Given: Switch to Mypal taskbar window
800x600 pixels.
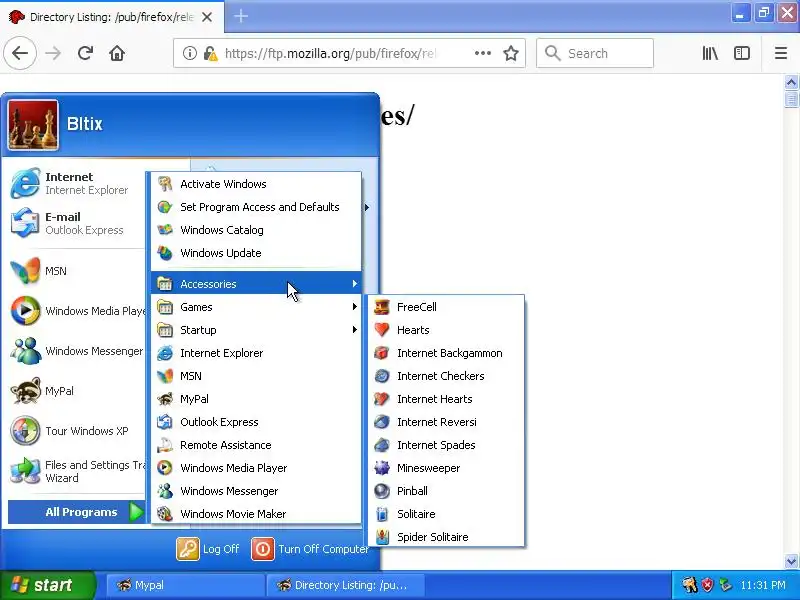Looking at the screenshot, I should tap(186, 585).
